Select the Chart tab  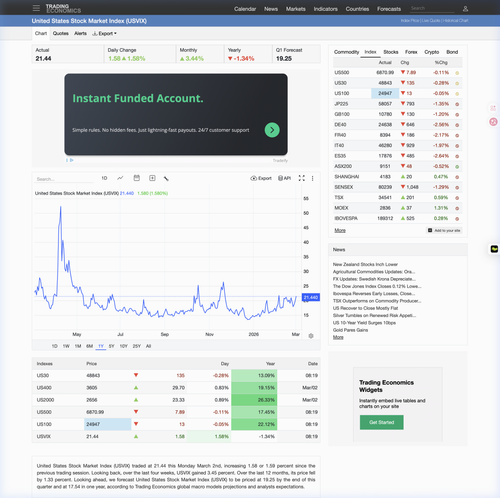41,33
